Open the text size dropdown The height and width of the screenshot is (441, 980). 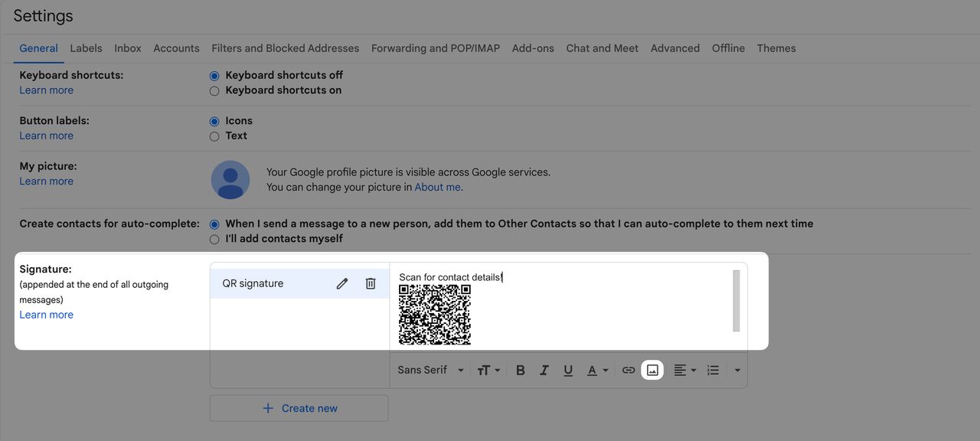(x=488, y=370)
